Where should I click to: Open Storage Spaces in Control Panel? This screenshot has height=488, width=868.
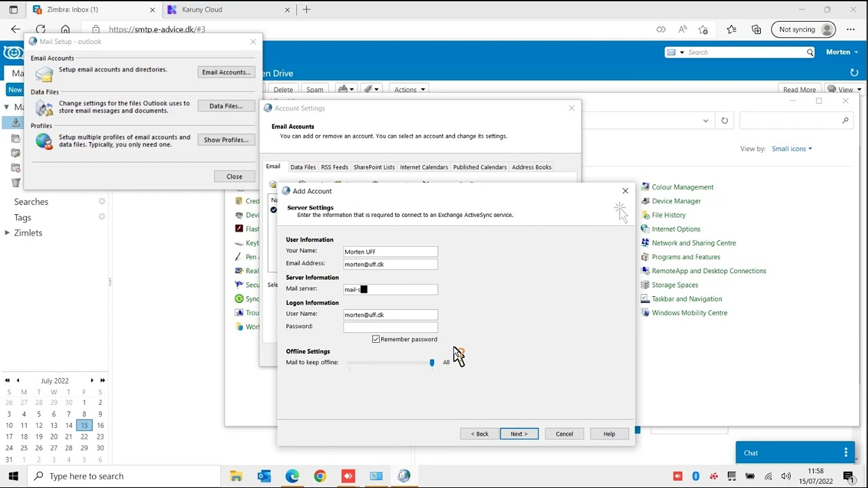point(675,285)
